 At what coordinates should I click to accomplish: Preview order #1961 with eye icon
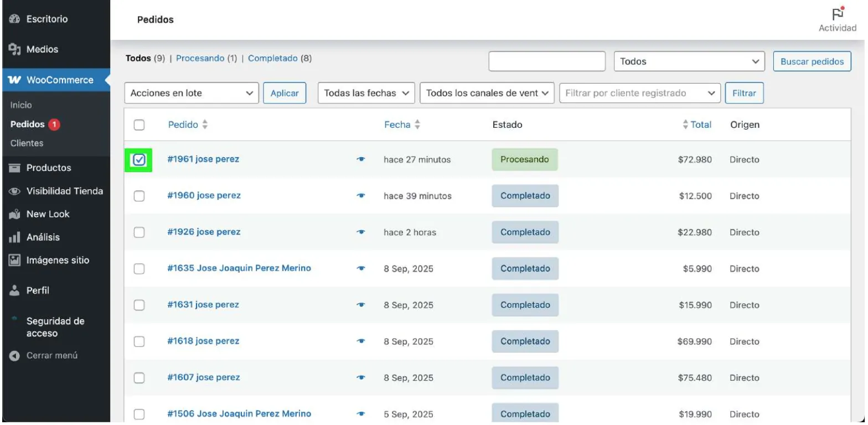coord(361,160)
